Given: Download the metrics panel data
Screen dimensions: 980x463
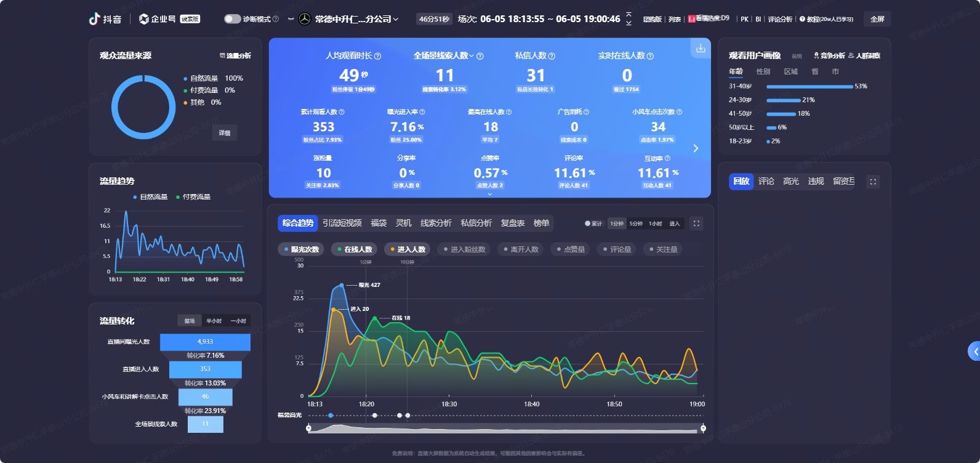Looking at the screenshot, I should 701,48.
